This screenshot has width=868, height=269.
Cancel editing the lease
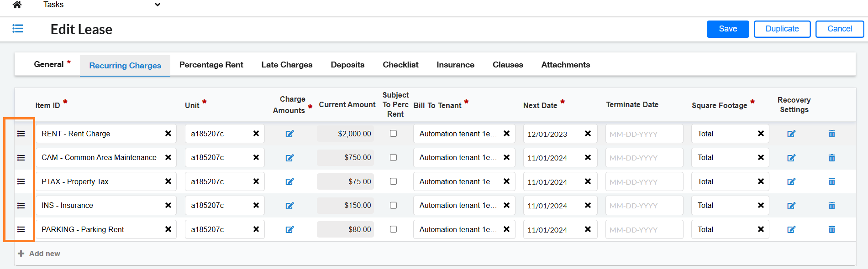pos(840,29)
